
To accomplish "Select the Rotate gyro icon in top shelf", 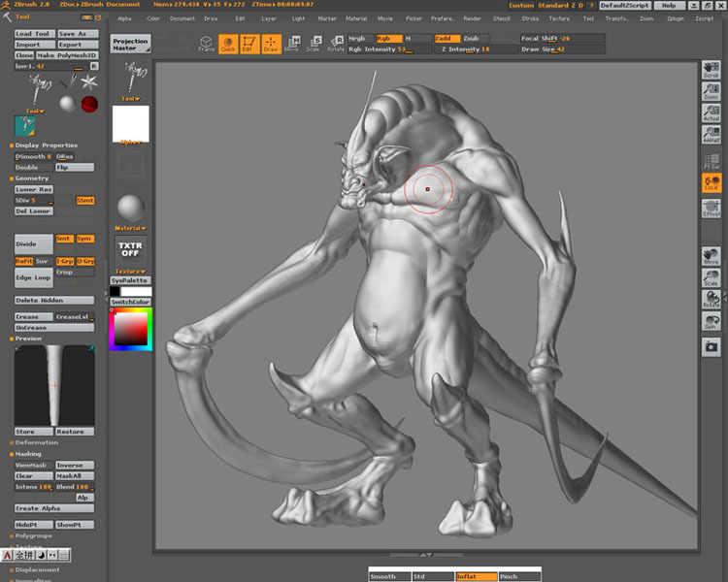I will (x=335, y=44).
